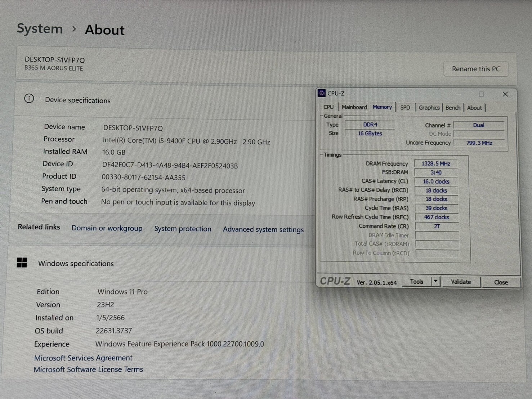Click the OS build value 22631.3737
This screenshot has height=399, width=532.
(114, 331)
